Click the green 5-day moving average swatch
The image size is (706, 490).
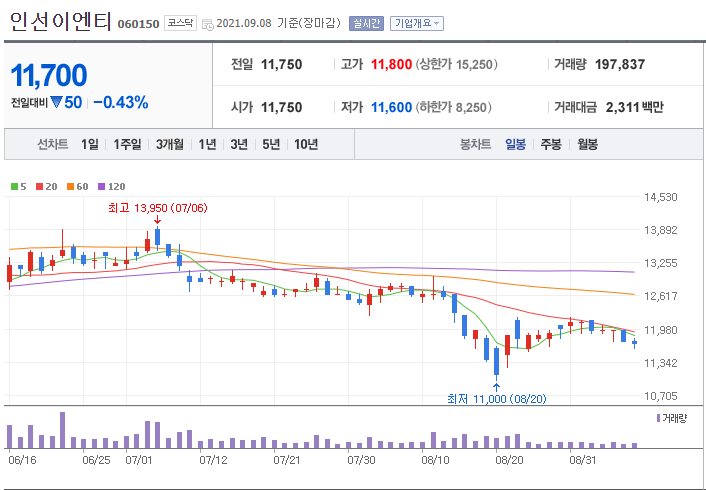pos(14,186)
